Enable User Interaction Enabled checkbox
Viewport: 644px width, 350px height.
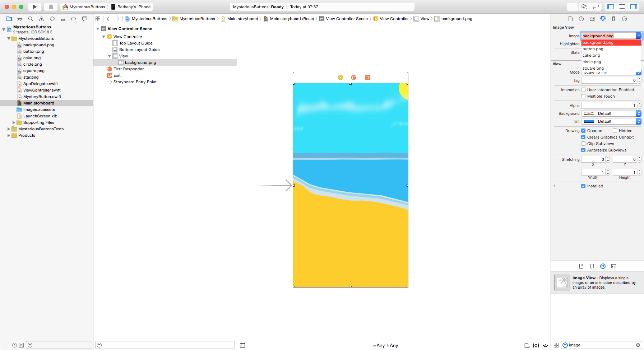(583, 90)
